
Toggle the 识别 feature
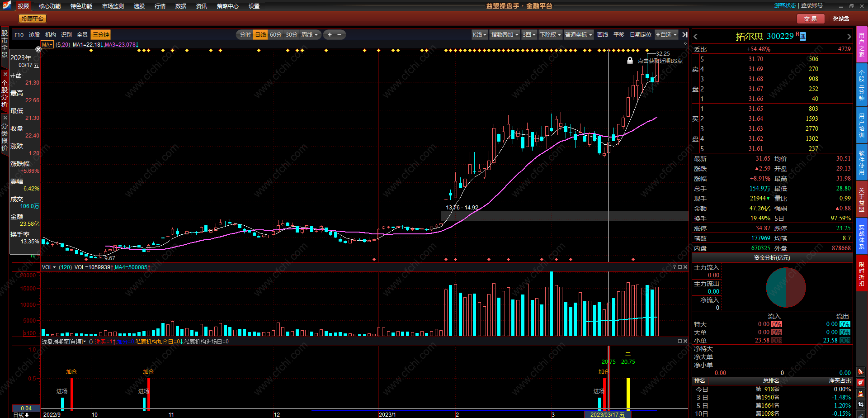coord(66,34)
